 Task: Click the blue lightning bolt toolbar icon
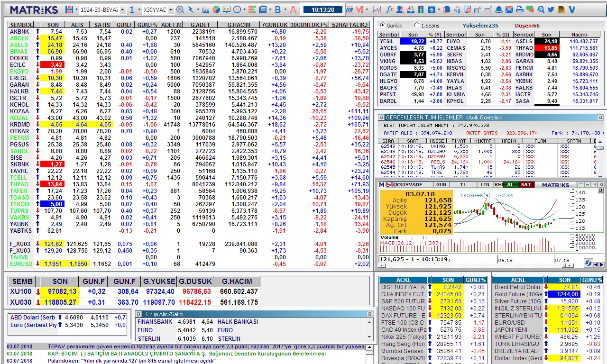[x=191, y=9]
